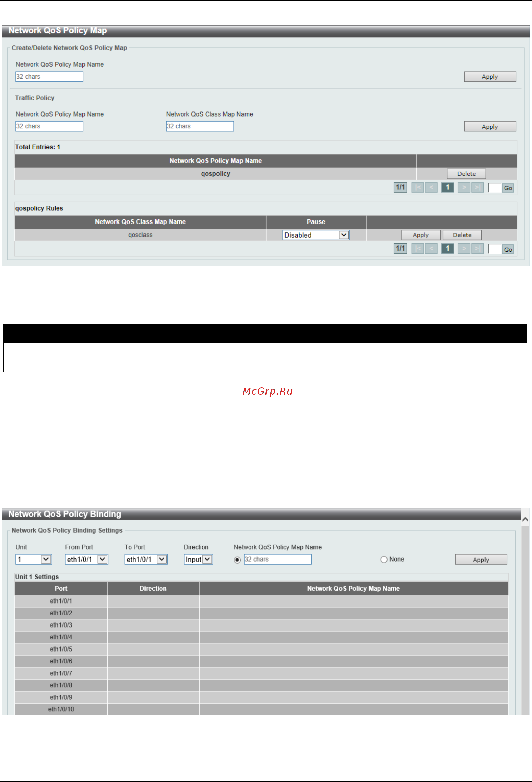The width and height of the screenshot is (532, 782).
Task: Click the qosclass class map name cell
Action: pos(140,235)
